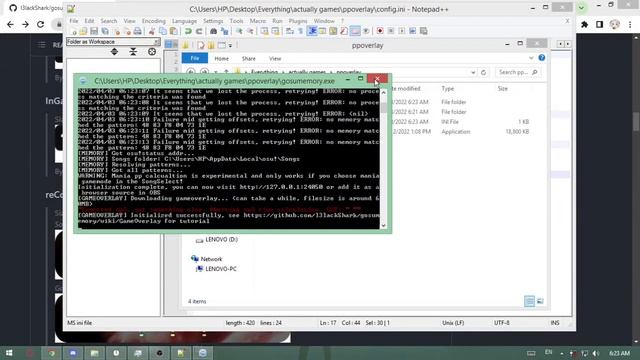This screenshot has width=640, height=360.
Task: Open File tab in ppoverlay Explorer window
Action: pyautogui.click(x=195, y=58)
